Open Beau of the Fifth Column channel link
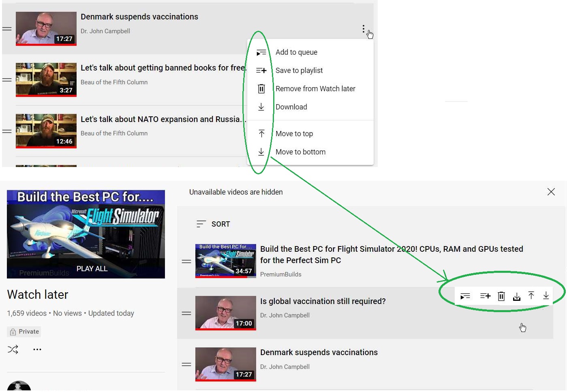 click(114, 82)
